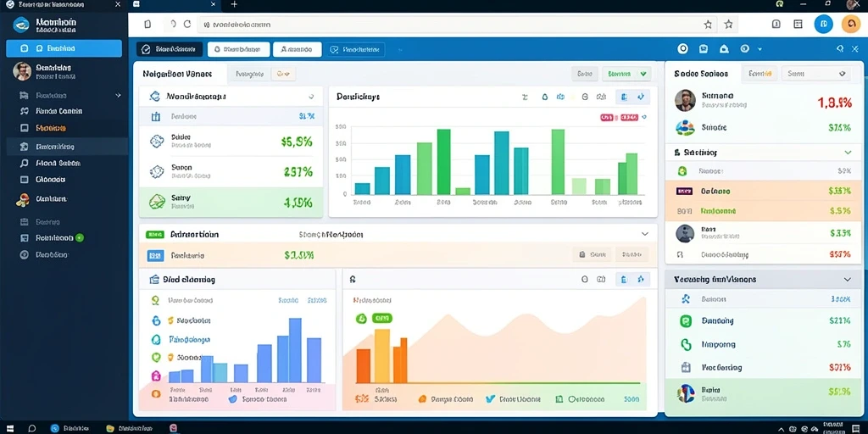Click the search magnifier on the blue toolbar
Image resolution: width=868 pixels, height=434 pixels.
(840, 48)
